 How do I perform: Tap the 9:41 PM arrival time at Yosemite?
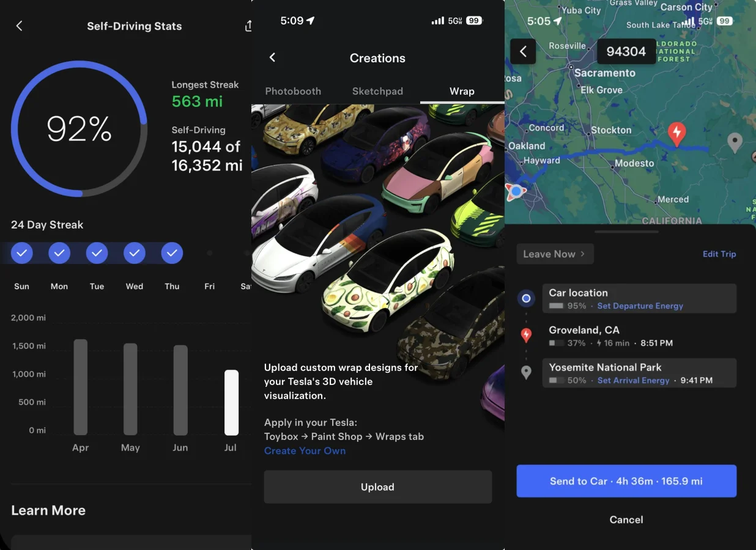coord(696,381)
